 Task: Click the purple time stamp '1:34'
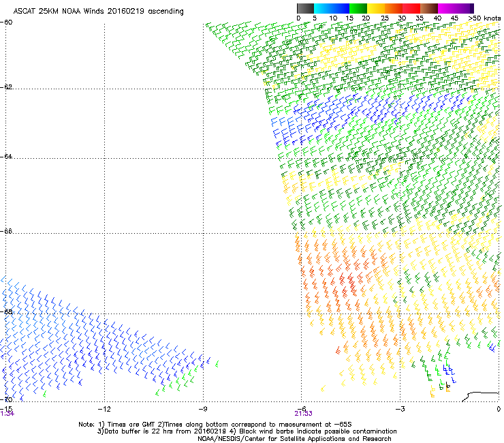pyautogui.click(x=7, y=414)
